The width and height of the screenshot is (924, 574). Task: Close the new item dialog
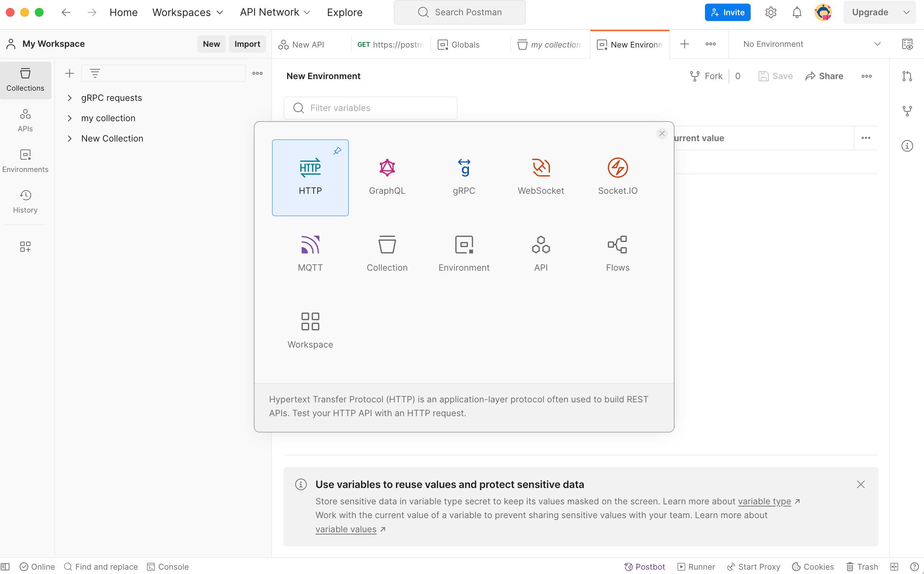tap(661, 134)
